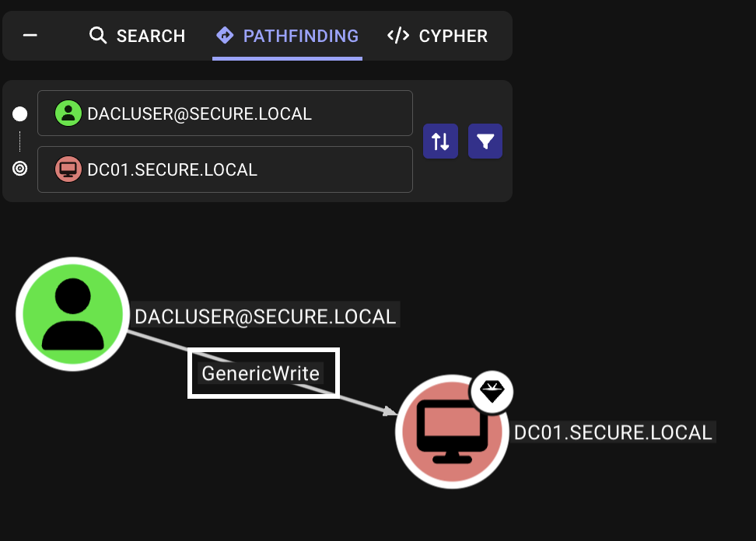Open the edge filter button
Viewport: 756px width, 541px height.
coord(485,141)
